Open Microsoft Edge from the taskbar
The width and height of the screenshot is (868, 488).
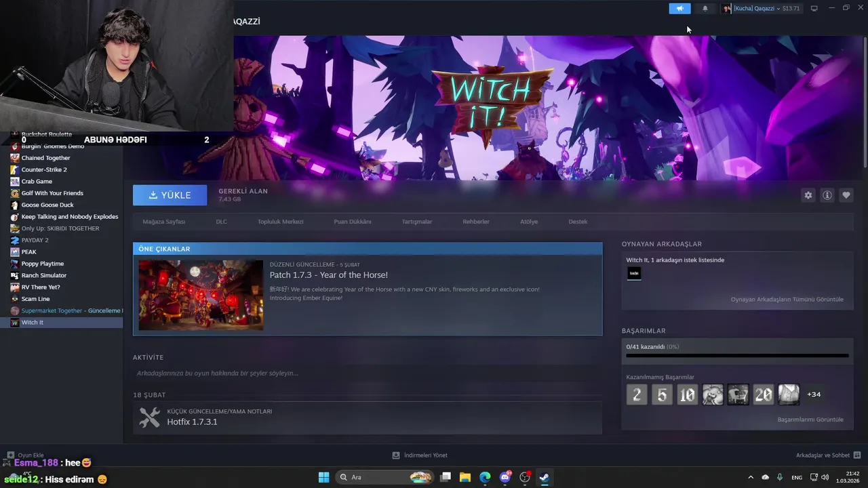(x=485, y=477)
